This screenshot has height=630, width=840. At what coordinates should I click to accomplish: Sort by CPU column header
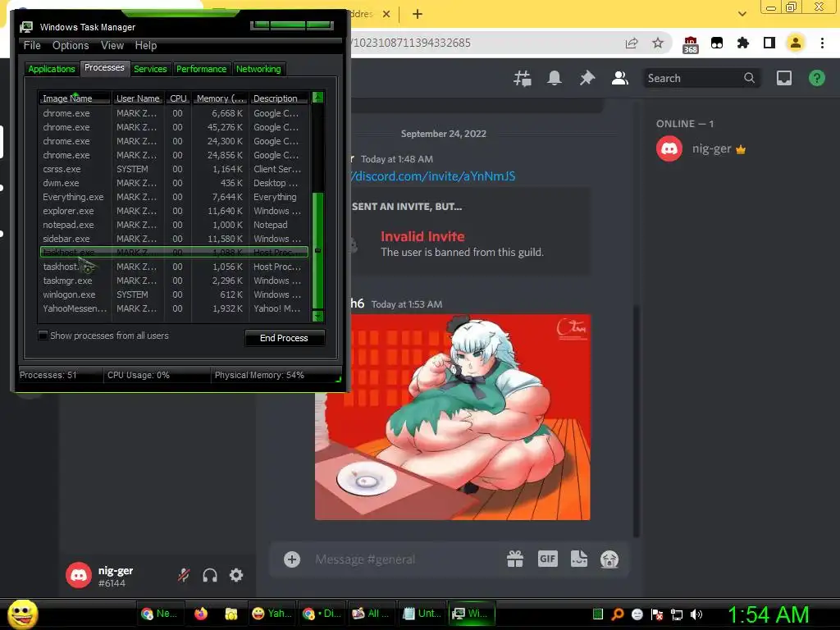tap(178, 98)
